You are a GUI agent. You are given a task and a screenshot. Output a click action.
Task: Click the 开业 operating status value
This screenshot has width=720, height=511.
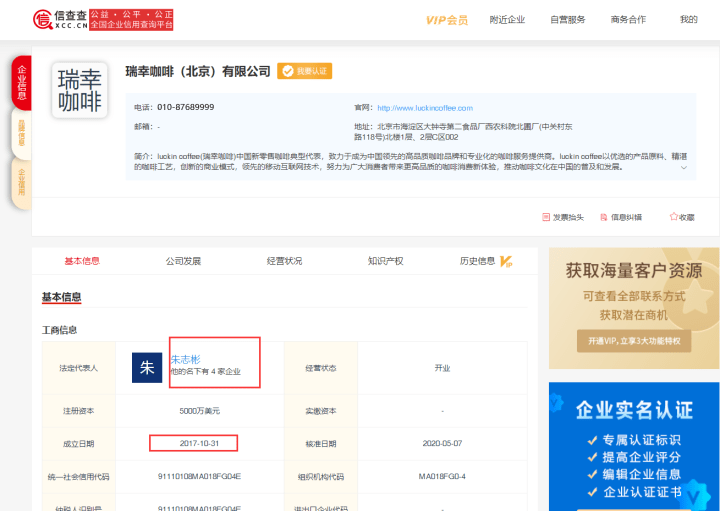pos(442,368)
